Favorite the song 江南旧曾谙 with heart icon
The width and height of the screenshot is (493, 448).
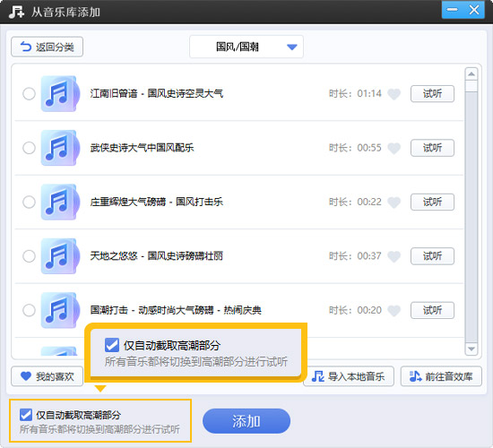coord(394,94)
